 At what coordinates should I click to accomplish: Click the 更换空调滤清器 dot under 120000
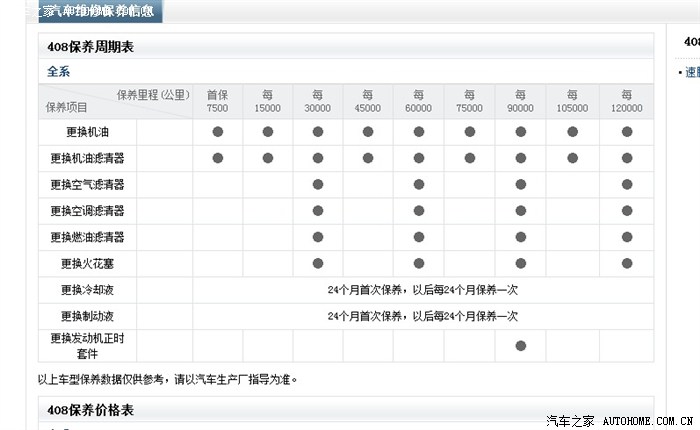(627, 211)
